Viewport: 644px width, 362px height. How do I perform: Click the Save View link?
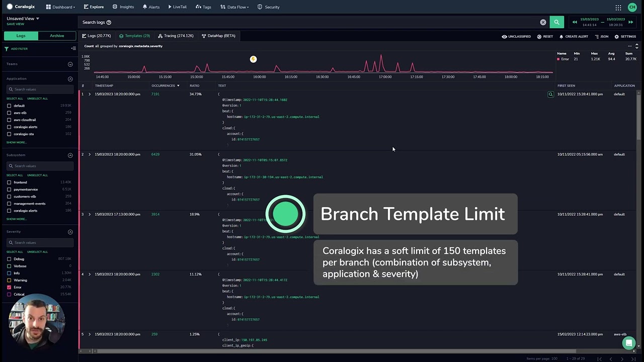[15, 24]
